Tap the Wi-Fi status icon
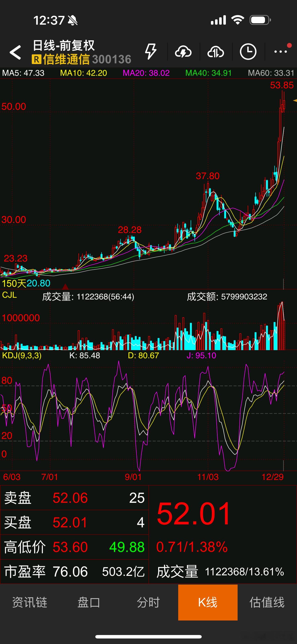Image resolution: width=297 pixels, height=644 pixels. tap(238, 20)
